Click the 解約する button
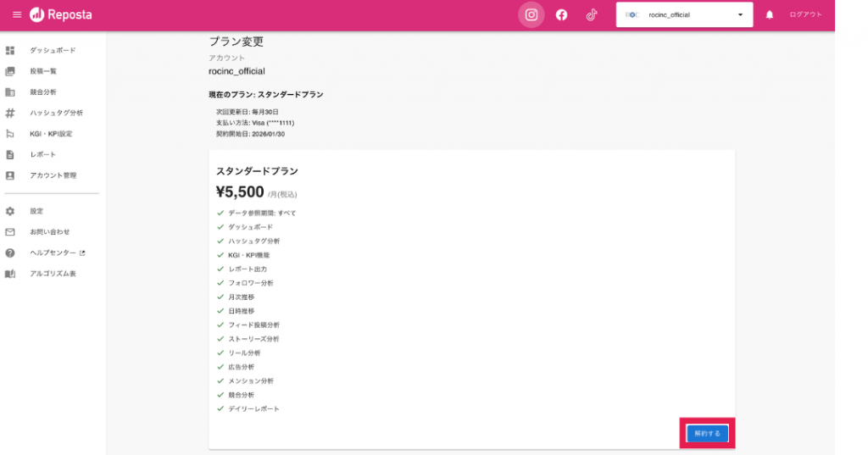Viewport: 868px width, 455px height. pyautogui.click(x=707, y=433)
